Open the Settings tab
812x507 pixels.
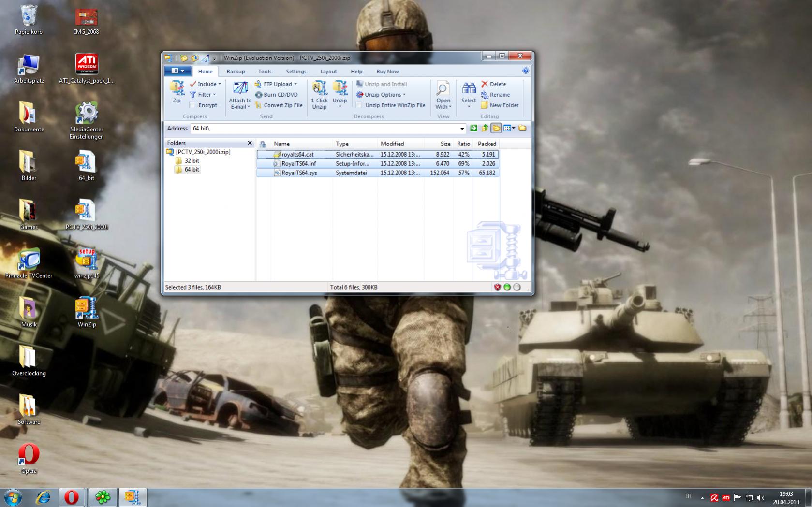click(296, 72)
